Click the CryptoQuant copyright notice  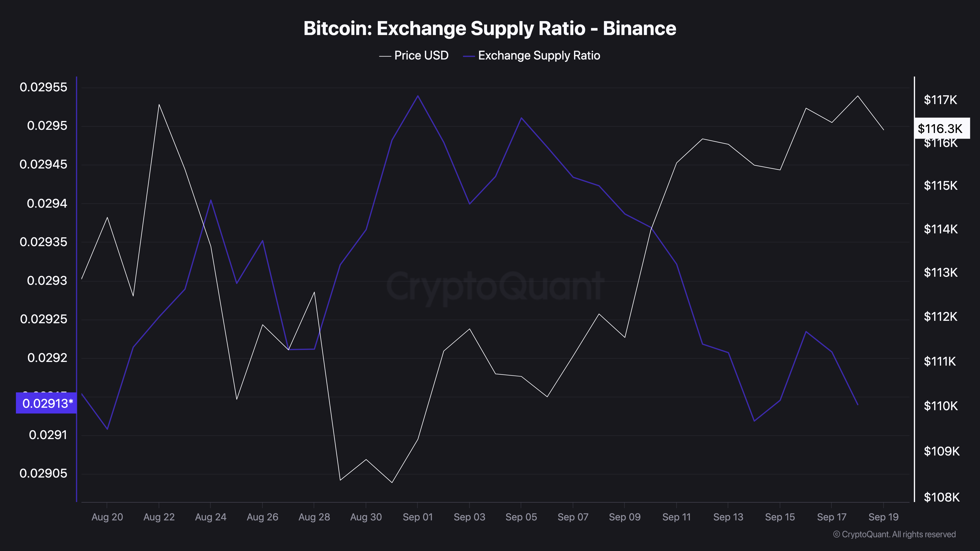pyautogui.click(x=894, y=534)
